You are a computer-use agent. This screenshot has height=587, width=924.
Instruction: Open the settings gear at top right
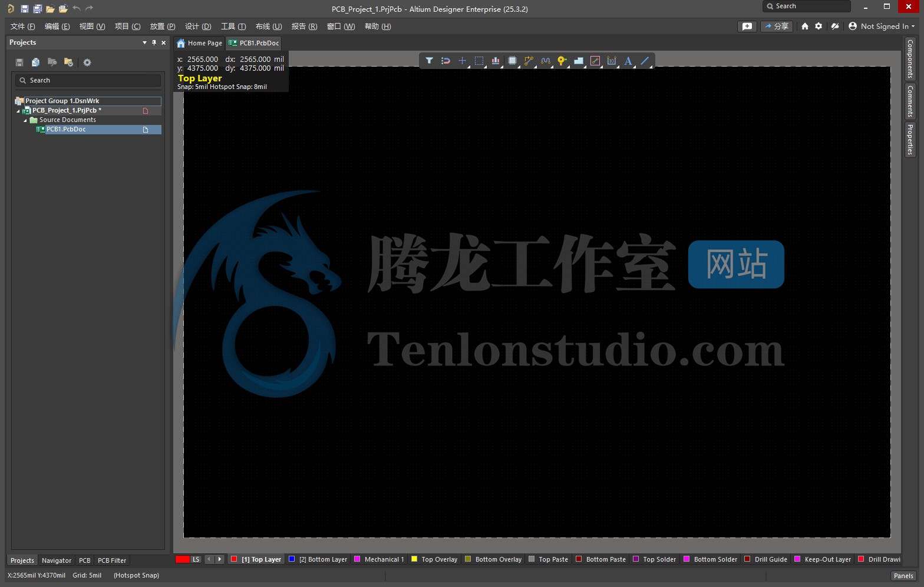pyautogui.click(x=819, y=26)
